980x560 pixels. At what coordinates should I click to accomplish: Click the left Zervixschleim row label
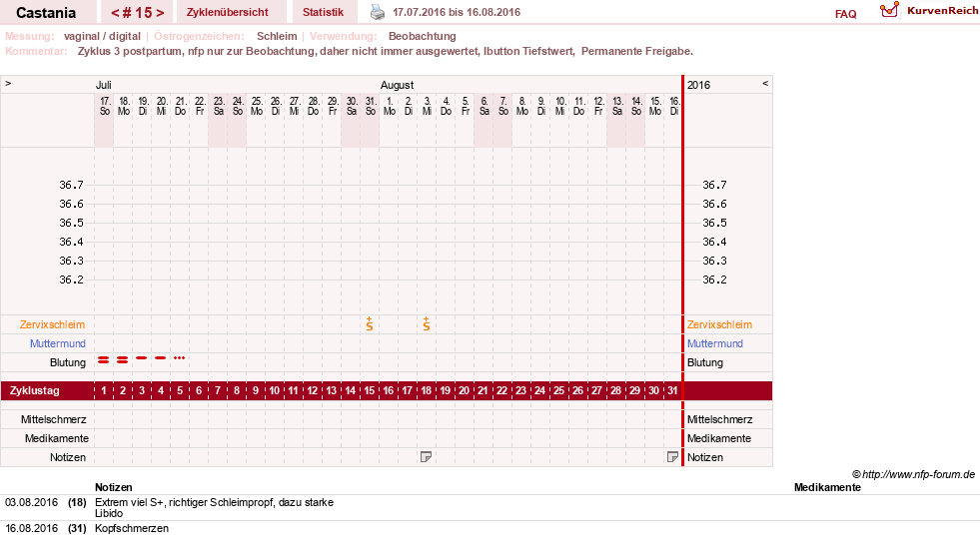click(x=53, y=324)
